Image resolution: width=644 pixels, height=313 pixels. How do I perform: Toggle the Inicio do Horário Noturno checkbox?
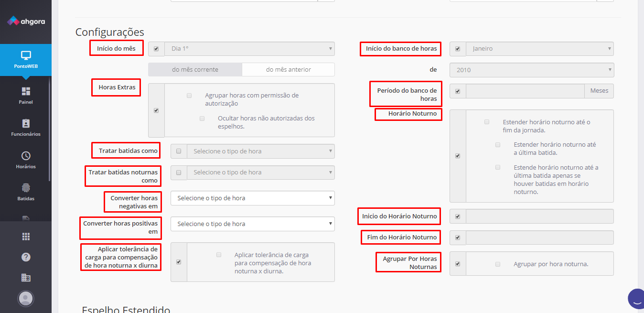point(458,216)
